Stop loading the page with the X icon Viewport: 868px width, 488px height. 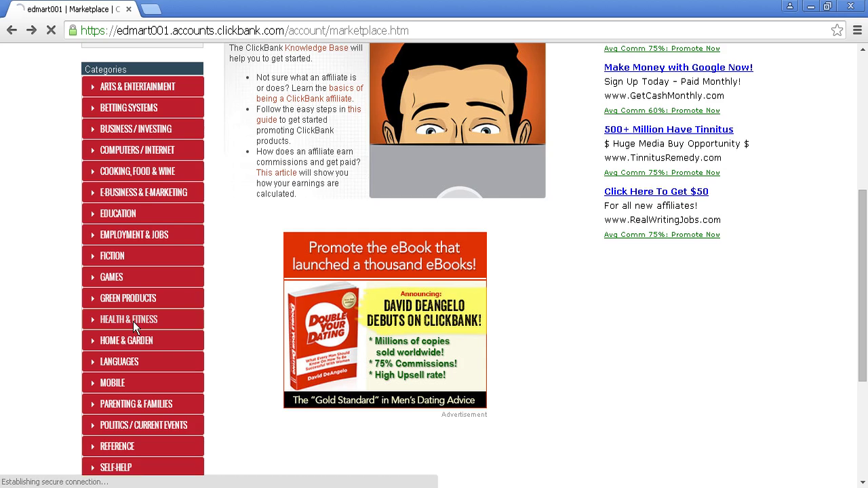pyautogui.click(x=51, y=30)
